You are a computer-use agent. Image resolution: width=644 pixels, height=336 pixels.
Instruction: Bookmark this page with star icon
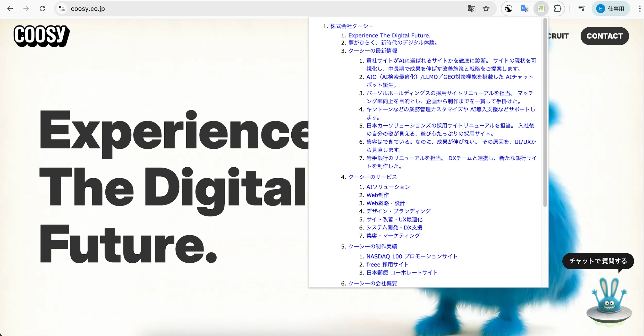[486, 8]
